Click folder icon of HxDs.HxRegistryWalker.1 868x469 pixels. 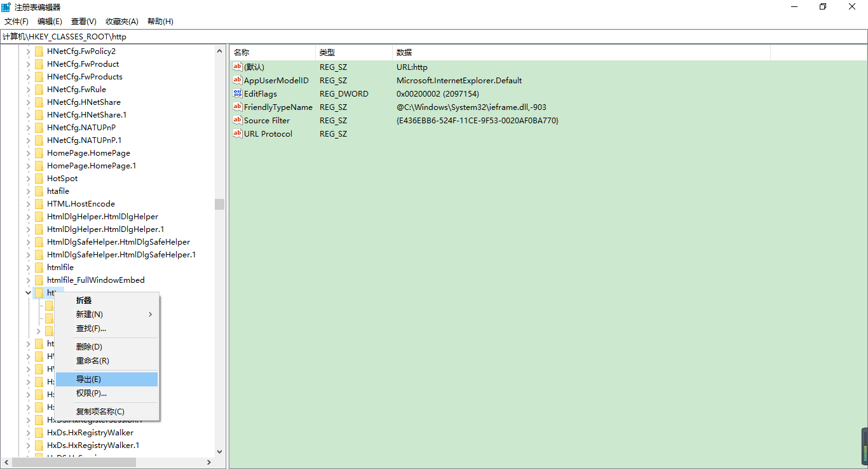point(39,445)
